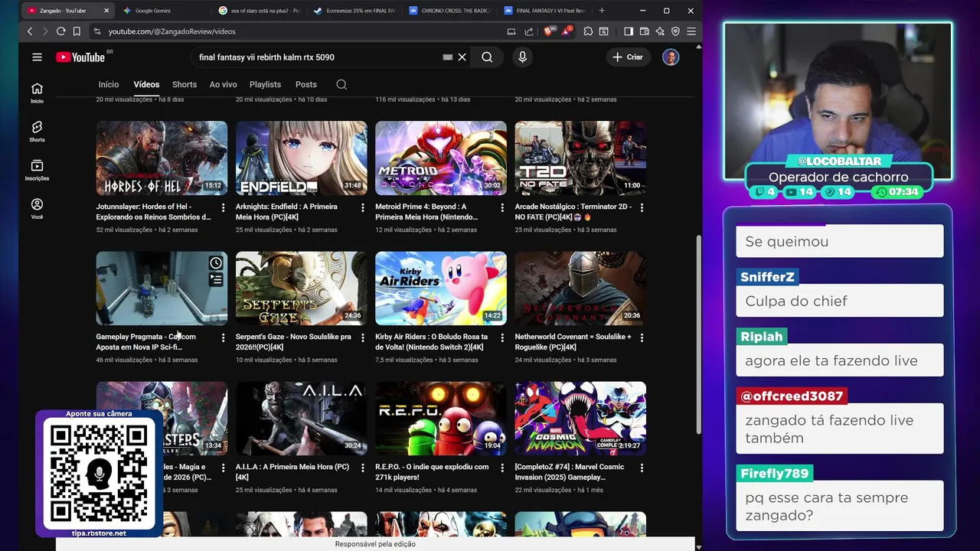Switch to the channel Shorts tab

pos(185,85)
